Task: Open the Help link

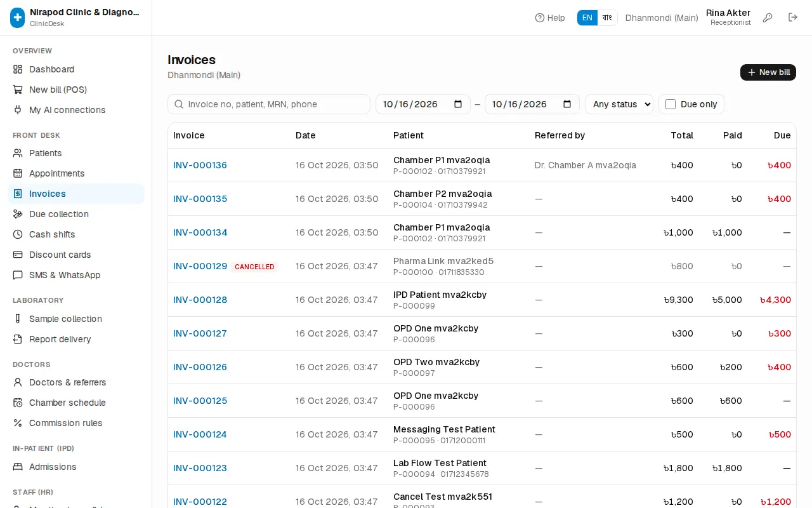Action: coord(550,18)
